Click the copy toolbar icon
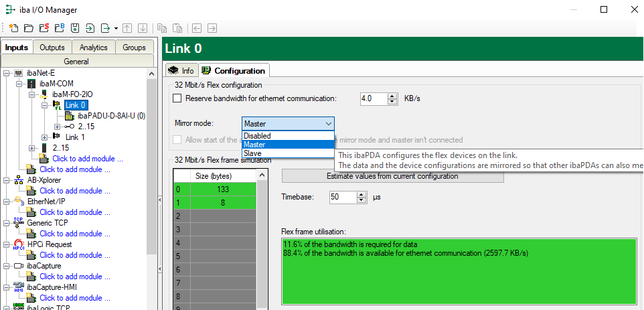 click(x=162, y=28)
